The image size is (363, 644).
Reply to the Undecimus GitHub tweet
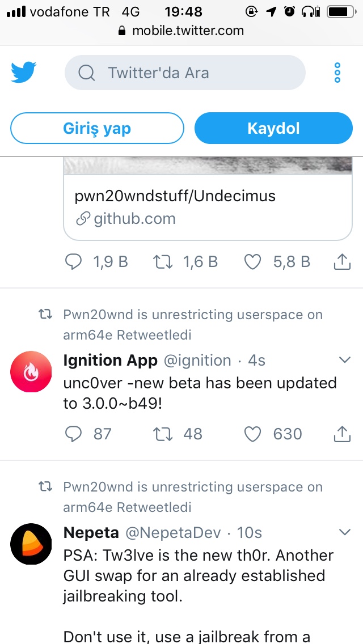tap(74, 262)
